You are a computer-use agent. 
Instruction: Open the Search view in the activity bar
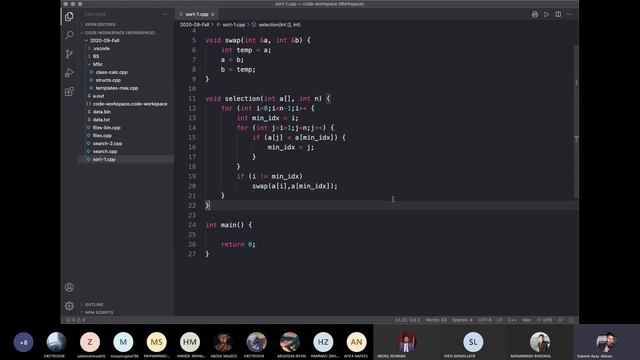pos(69,35)
